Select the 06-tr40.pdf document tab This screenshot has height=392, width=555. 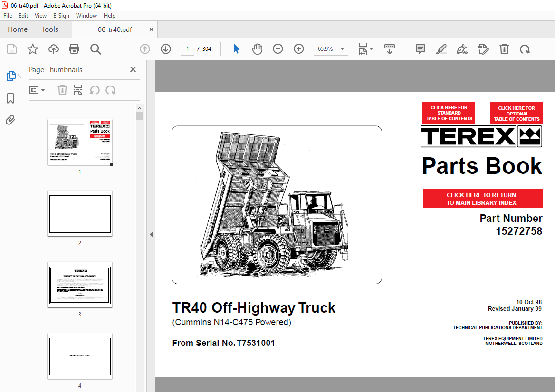[115, 29]
